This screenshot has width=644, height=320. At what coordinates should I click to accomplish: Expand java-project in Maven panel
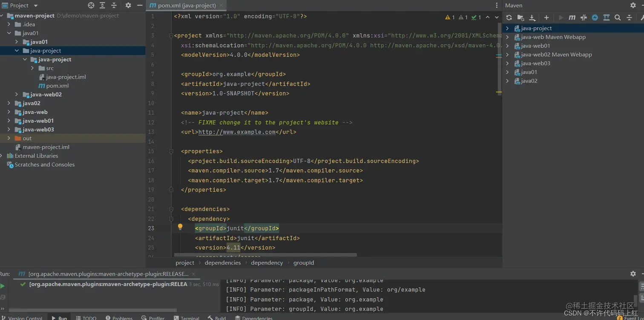pyautogui.click(x=507, y=28)
